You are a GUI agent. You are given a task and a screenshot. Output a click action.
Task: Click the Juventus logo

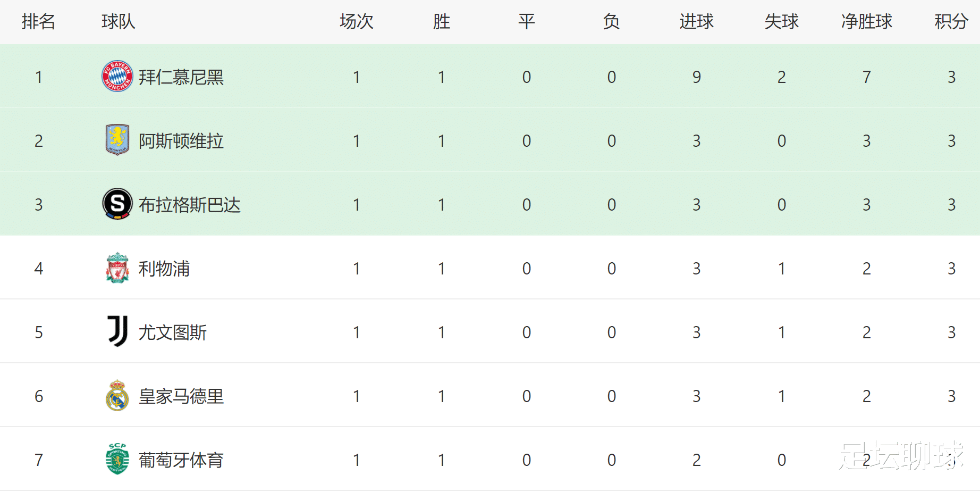117,331
